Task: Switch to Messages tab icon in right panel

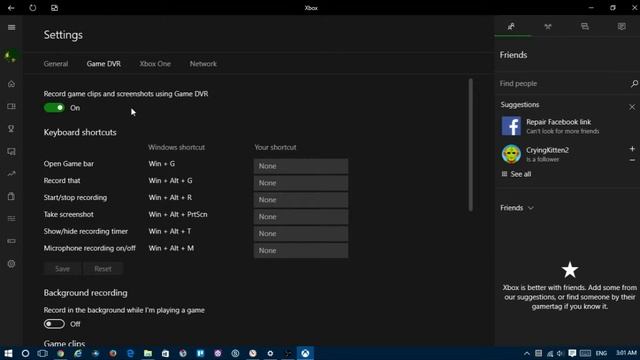Action: (x=584, y=27)
